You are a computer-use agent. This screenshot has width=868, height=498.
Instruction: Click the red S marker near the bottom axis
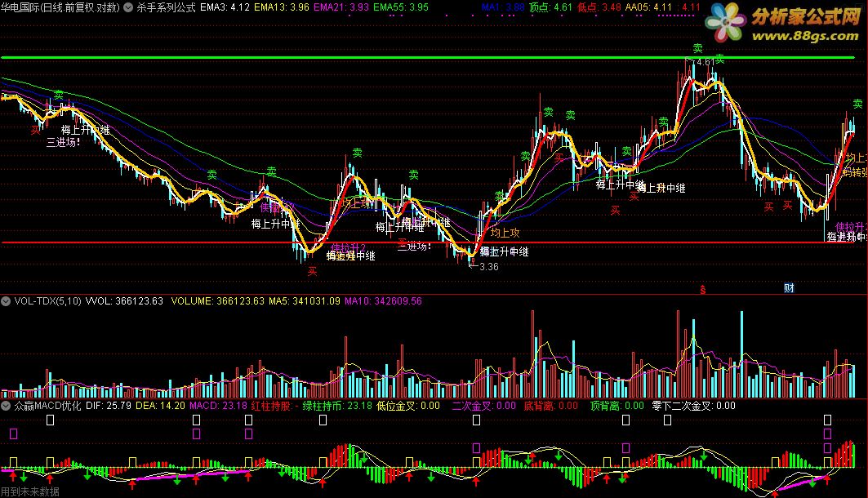[x=702, y=289]
